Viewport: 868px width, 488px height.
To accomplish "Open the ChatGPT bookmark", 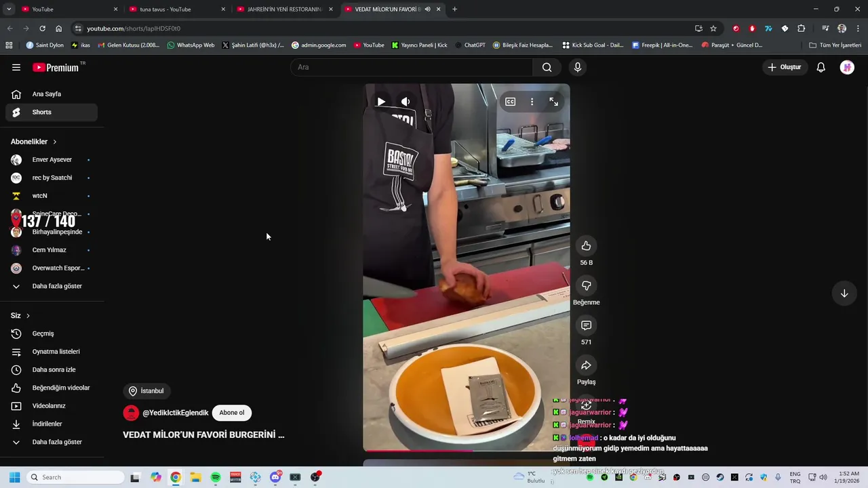I will tap(470, 45).
